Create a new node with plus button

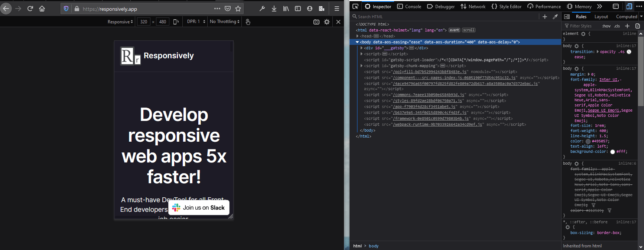click(545, 17)
